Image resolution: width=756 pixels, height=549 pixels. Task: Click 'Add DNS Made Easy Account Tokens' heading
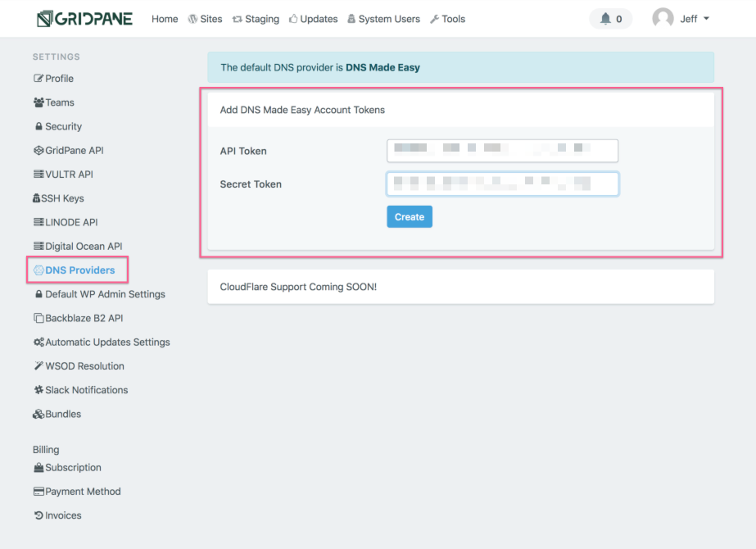[302, 110]
